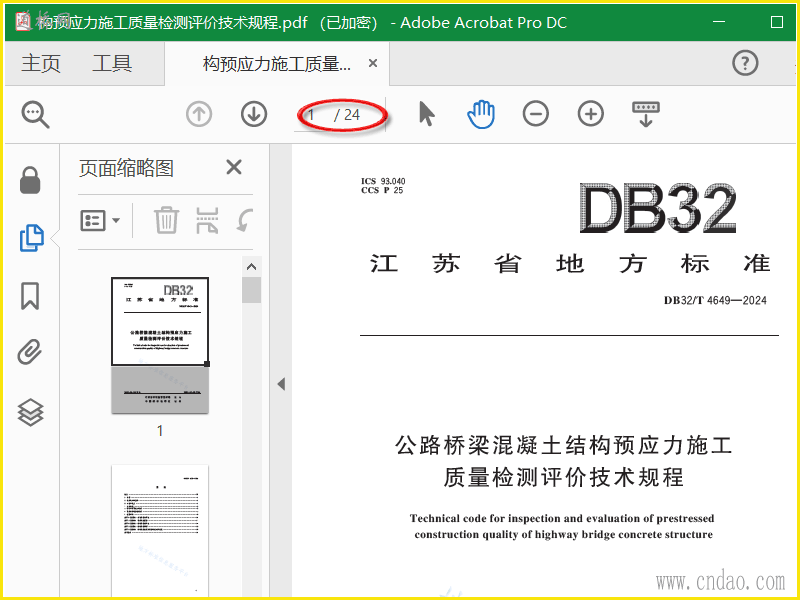This screenshot has height=600, width=800.
Task: Open the find text magnifier tool
Action: [35, 114]
